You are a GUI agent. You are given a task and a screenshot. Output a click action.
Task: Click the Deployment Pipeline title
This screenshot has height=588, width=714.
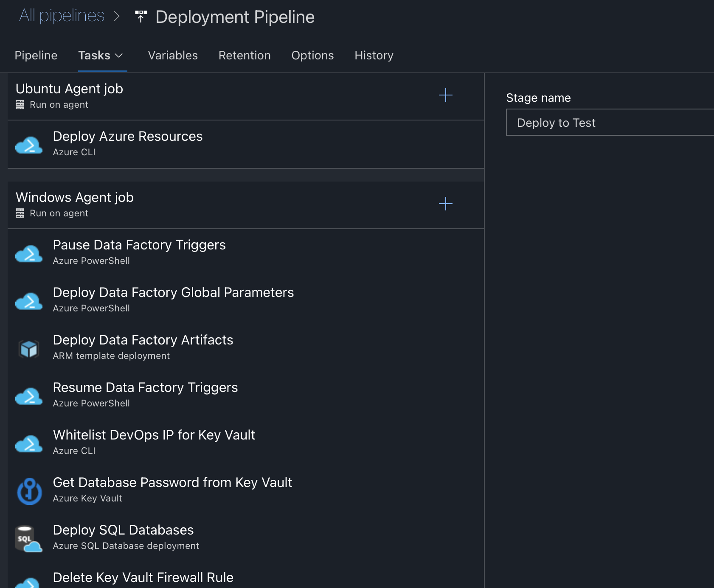pyautogui.click(x=235, y=17)
